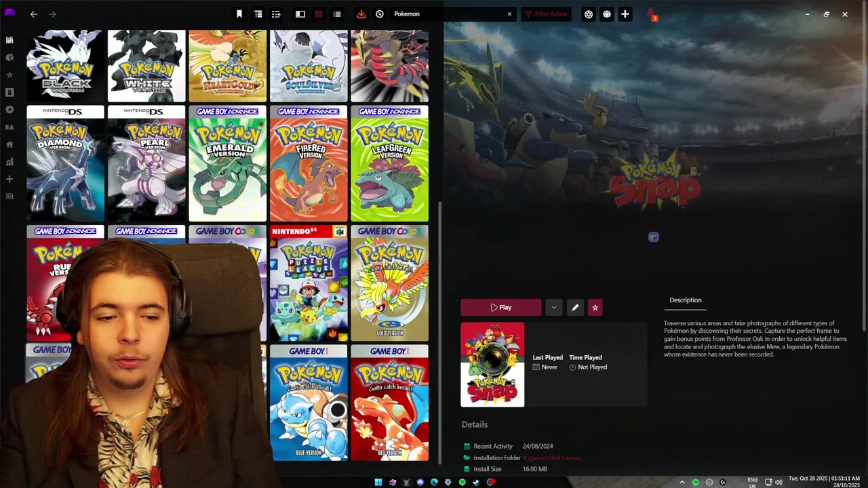The width and height of the screenshot is (868, 488).
Task: Toggle favorite star for Pokemon Snap
Action: pyautogui.click(x=595, y=308)
